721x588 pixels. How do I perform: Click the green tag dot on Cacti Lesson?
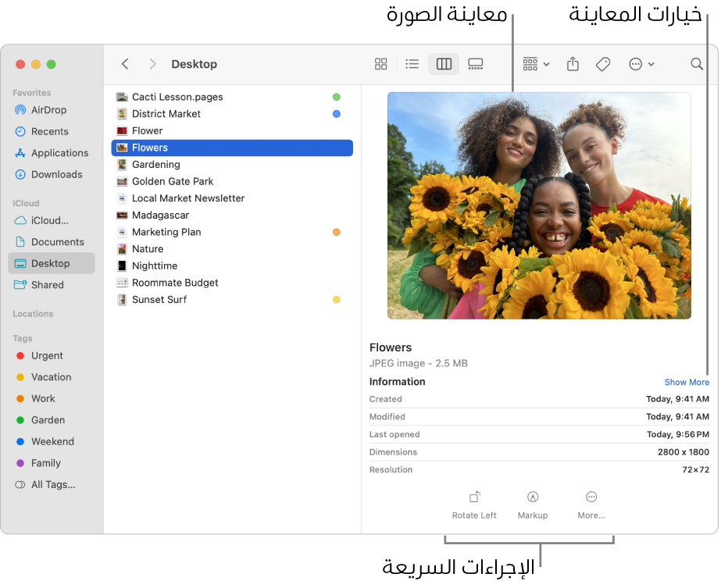337,97
